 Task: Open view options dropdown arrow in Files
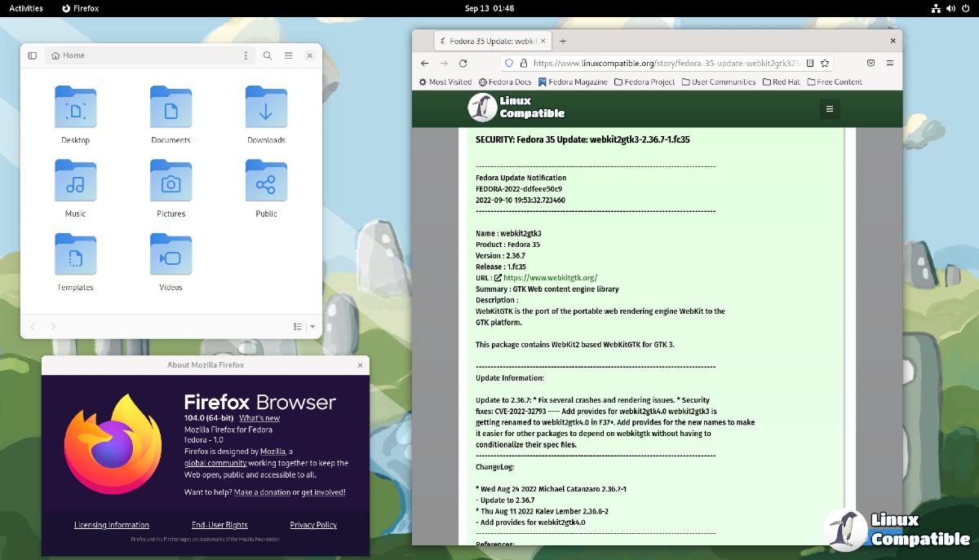(312, 326)
